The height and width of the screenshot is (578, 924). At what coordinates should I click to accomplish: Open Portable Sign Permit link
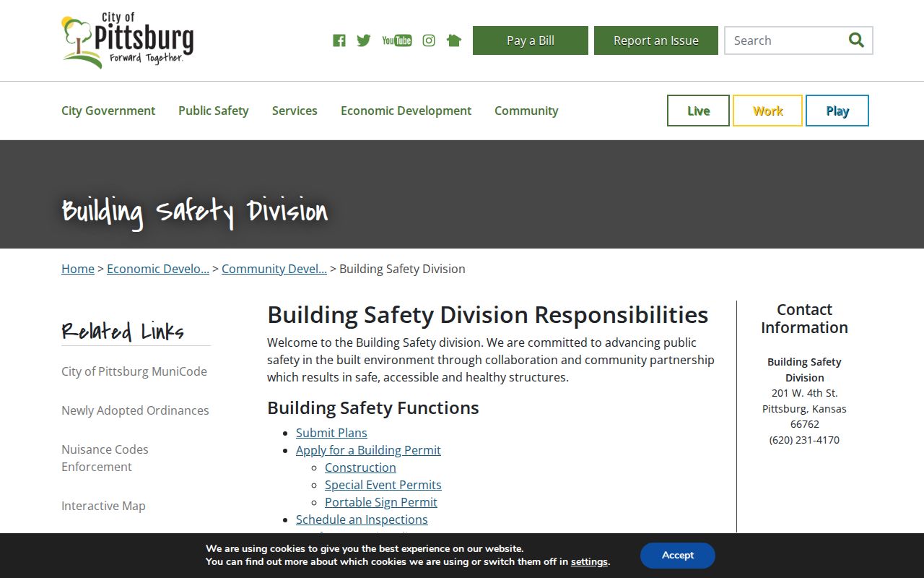(x=381, y=502)
